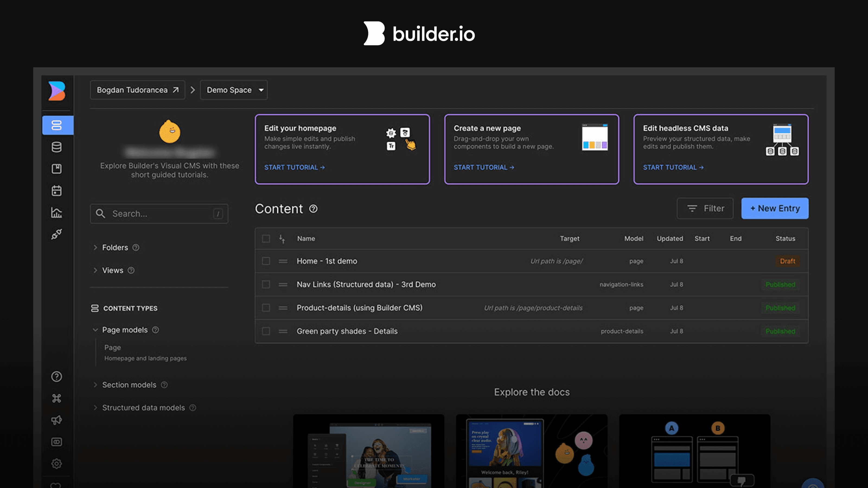This screenshot has height=488, width=868.
Task: Sort by the Updated column header
Action: click(x=670, y=239)
